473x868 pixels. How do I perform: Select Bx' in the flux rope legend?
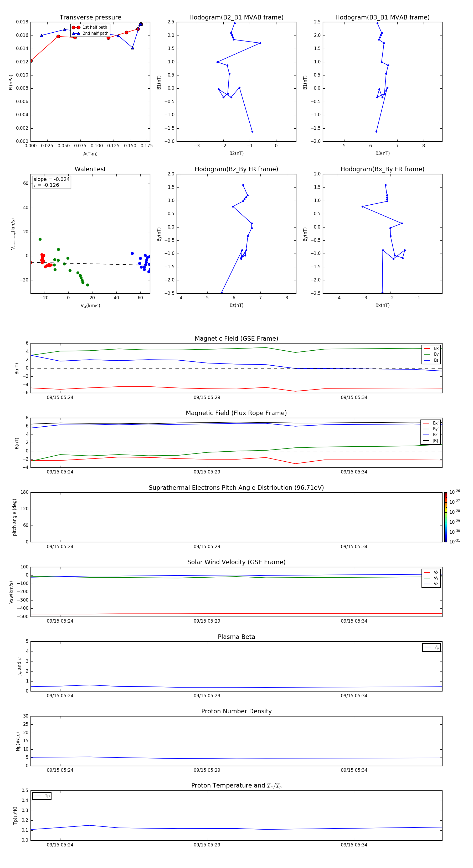click(431, 423)
